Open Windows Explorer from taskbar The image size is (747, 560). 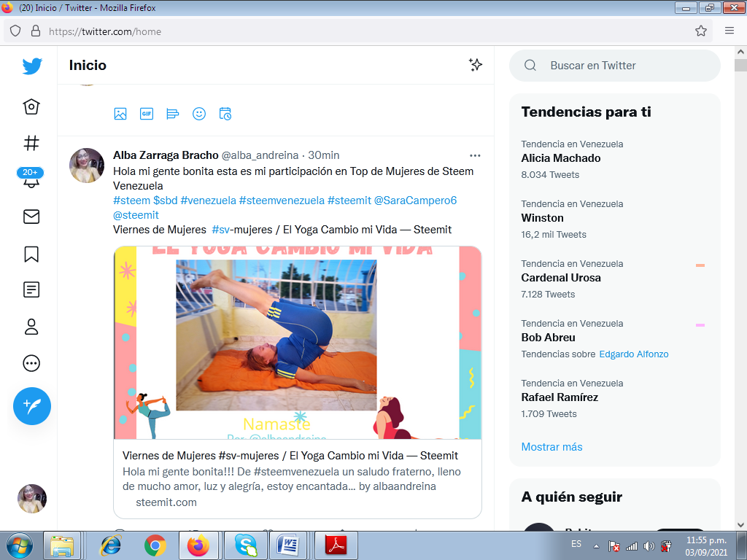(x=62, y=545)
